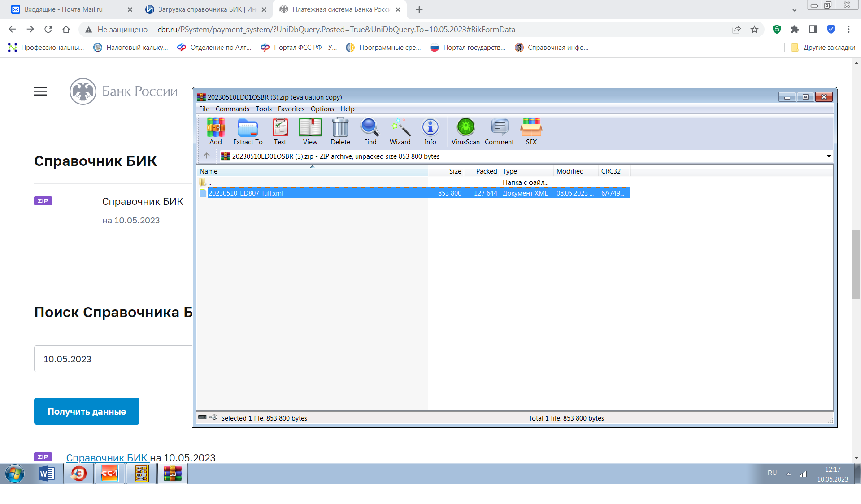The width and height of the screenshot is (861, 504).
Task: Sort by Modified column header
Action: click(576, 171)
